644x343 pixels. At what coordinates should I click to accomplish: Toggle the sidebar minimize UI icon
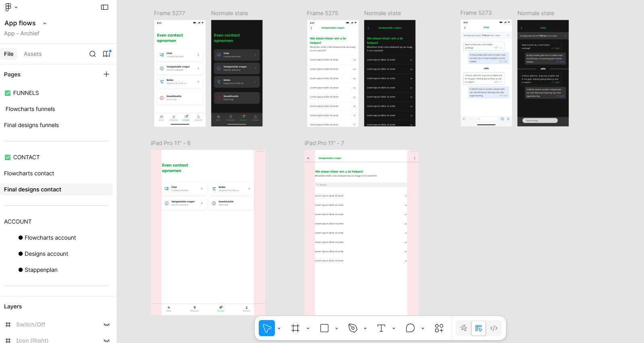click(x=105, y=7)
